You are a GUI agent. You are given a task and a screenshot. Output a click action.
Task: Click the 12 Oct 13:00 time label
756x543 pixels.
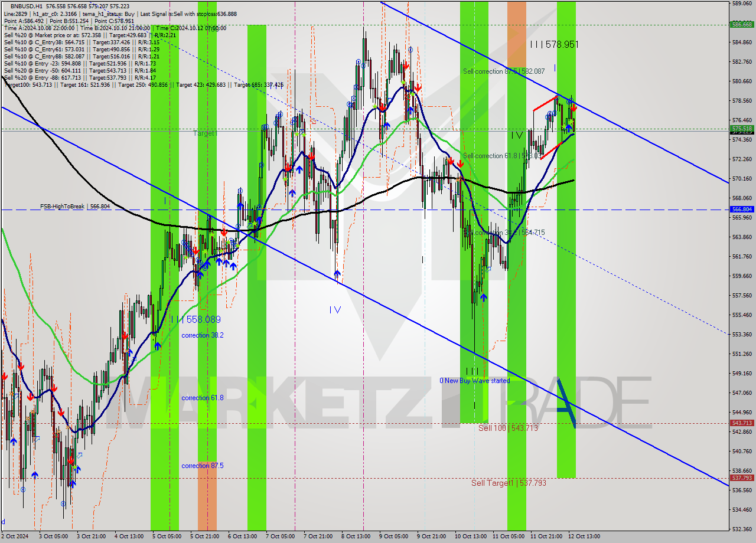pyautogui.click(x=584, y=537)
